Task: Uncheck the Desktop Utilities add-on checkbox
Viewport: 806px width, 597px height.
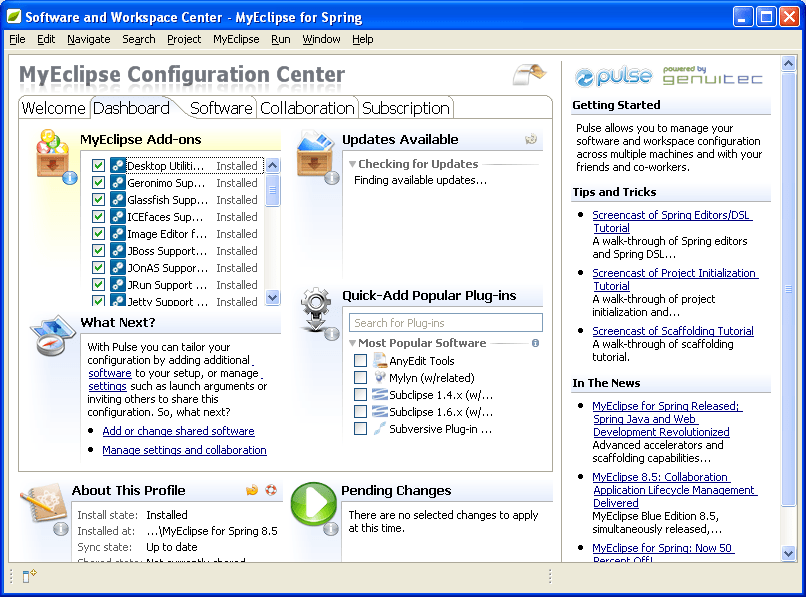Action: (98, 166)
